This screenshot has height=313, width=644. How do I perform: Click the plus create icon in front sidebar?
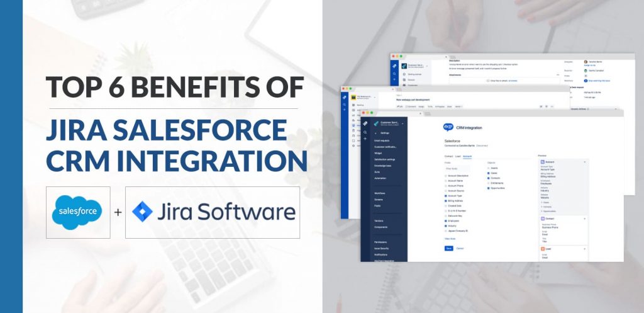tap(366, 139)
